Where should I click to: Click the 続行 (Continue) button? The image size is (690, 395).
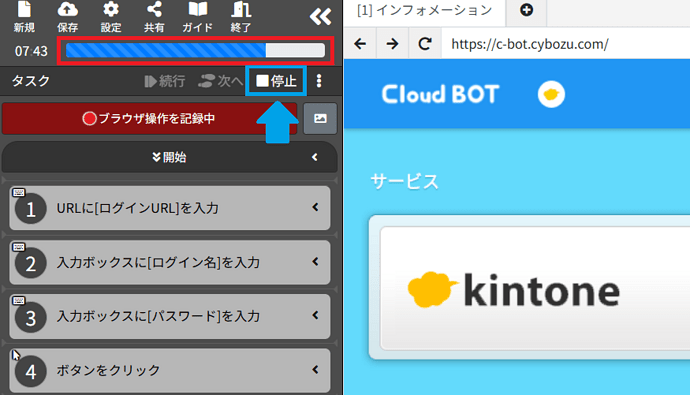point(165,81)
